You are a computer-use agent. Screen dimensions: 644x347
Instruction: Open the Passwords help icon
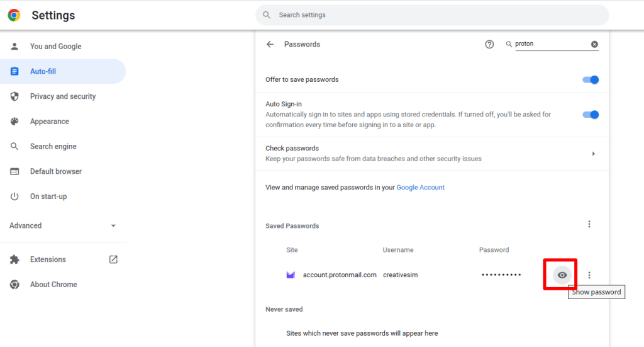pyautogui.click(x=489, y=45)
